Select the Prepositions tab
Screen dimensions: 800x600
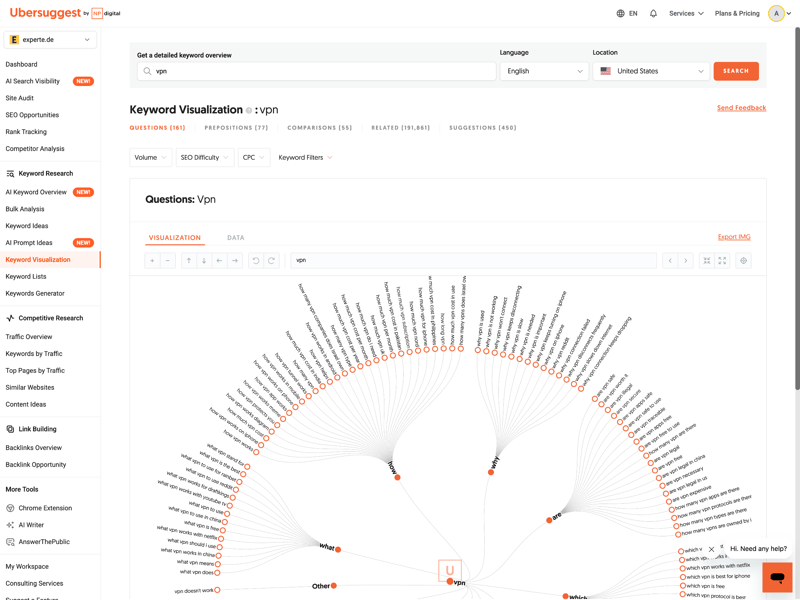236,128
